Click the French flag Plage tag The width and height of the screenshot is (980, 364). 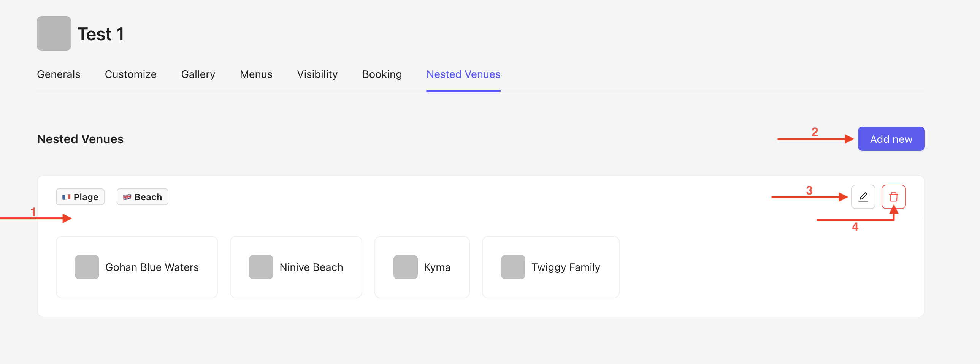pos(80,197)
